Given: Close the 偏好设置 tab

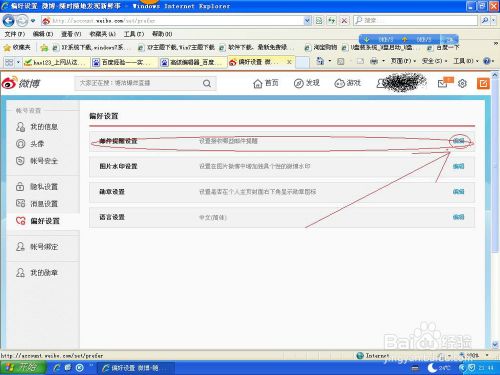Looking at the screenshot, I should (x=289, y=62).
